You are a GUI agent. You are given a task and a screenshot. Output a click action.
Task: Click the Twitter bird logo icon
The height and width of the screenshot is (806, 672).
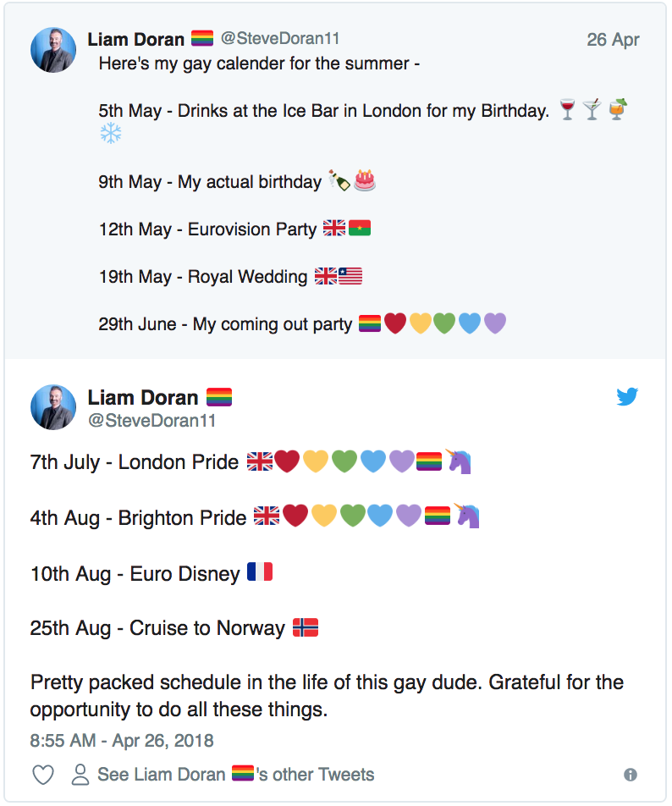pyautogui.click(x=627, y=396)
